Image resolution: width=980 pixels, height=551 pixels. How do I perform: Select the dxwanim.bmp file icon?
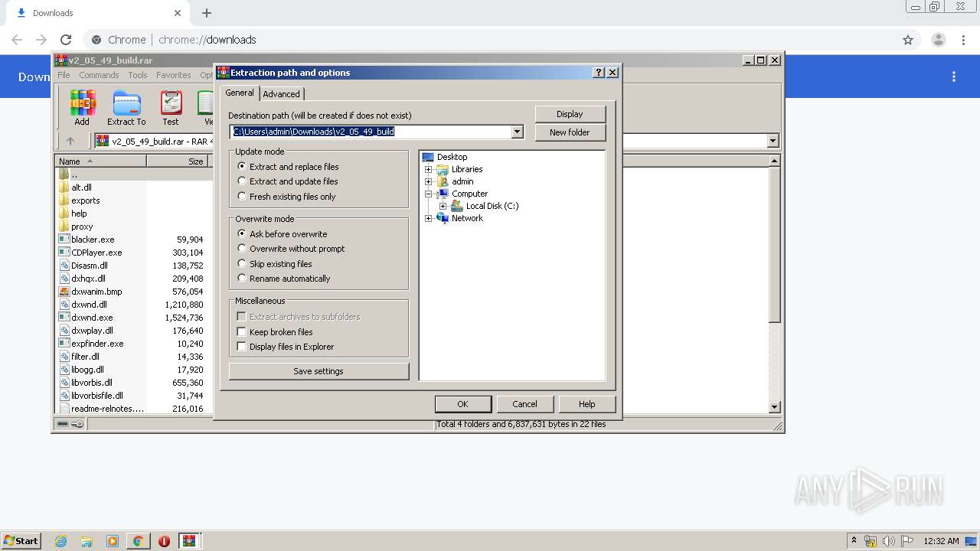click(64, 292)
